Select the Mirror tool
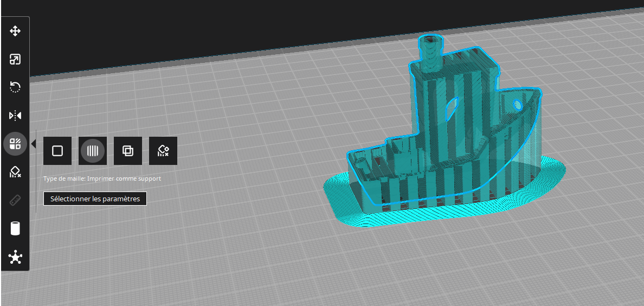 [15, 116]
